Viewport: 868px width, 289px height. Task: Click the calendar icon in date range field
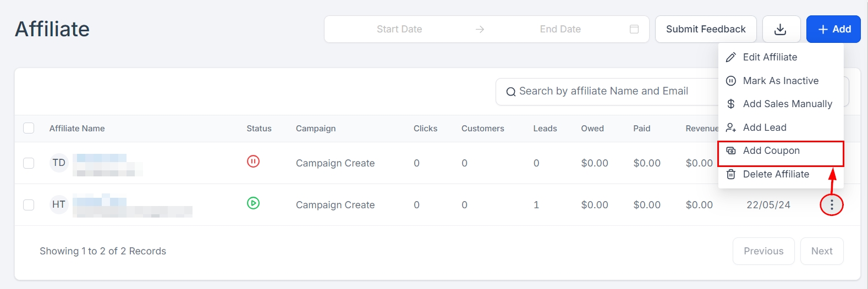click(x=634, y=29)
